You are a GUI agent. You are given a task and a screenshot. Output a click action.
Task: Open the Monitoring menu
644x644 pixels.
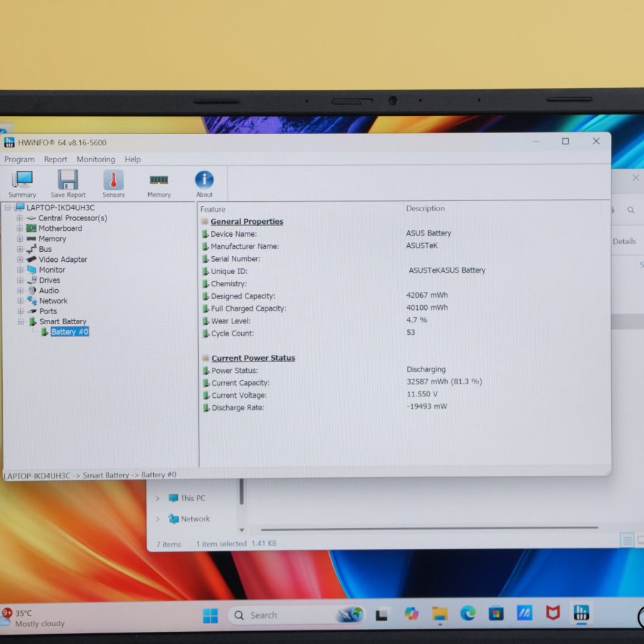(x=96, y=159)
